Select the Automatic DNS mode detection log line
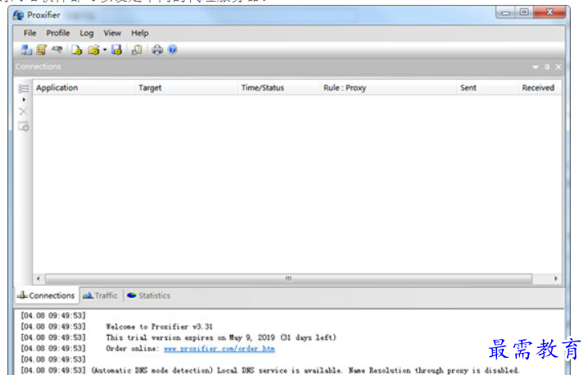The image size is (588, 375). coord(305,371)
